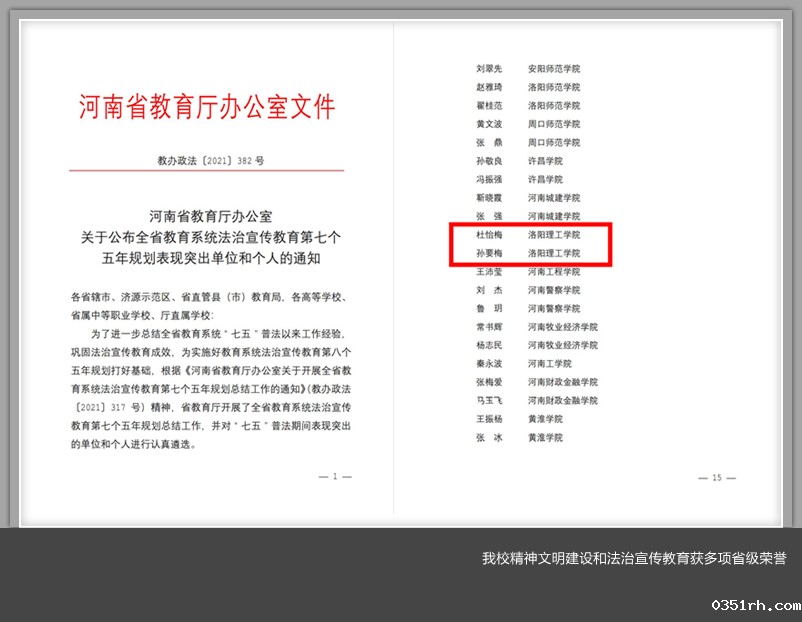Click the name 黄文波 in the list

(x=489, y=124)
